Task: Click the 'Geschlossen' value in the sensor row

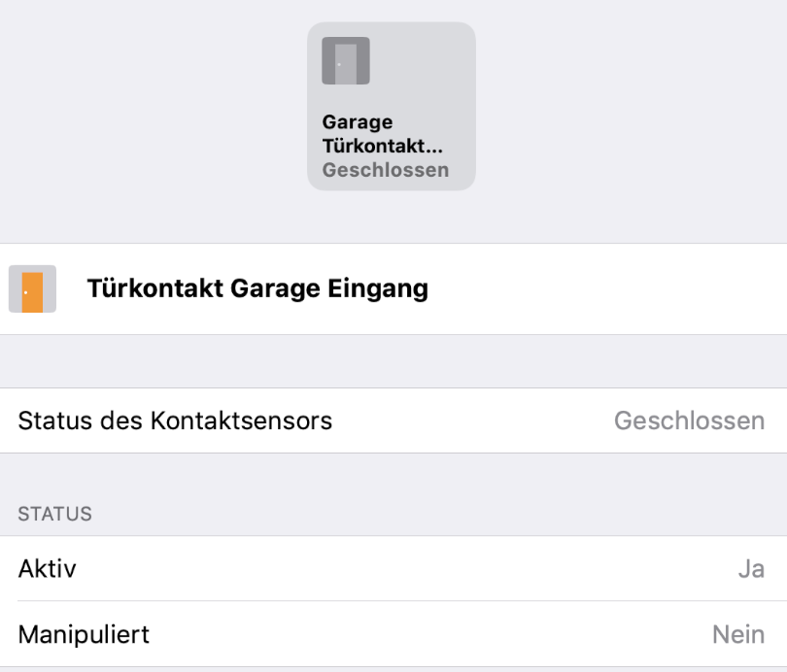Action: point(689,421)
